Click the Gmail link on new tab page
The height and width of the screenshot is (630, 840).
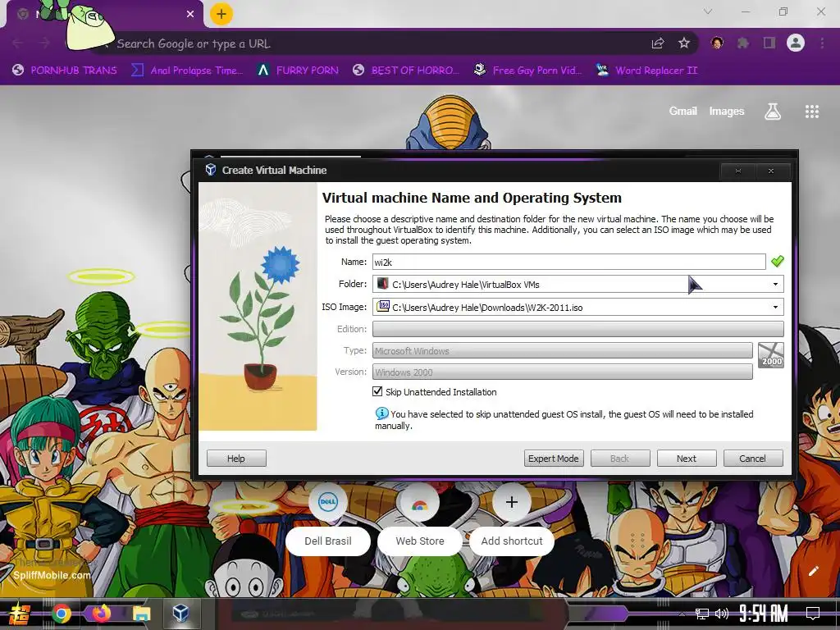683,111
